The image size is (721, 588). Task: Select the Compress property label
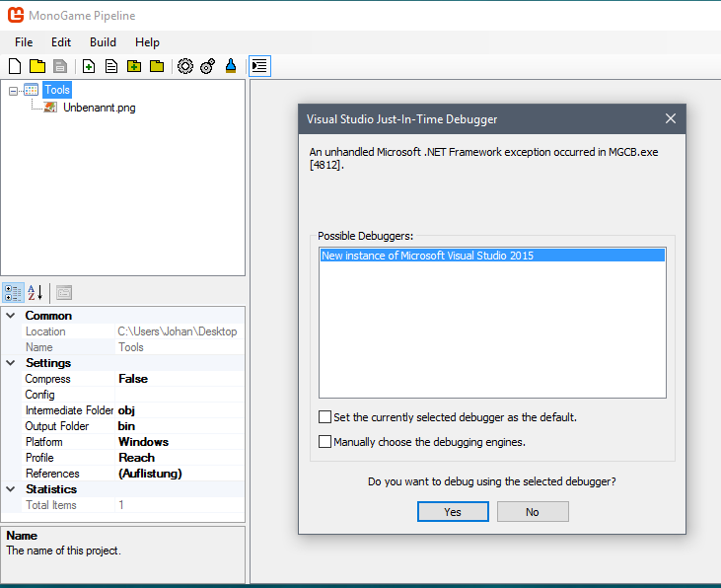coord(47,379)
